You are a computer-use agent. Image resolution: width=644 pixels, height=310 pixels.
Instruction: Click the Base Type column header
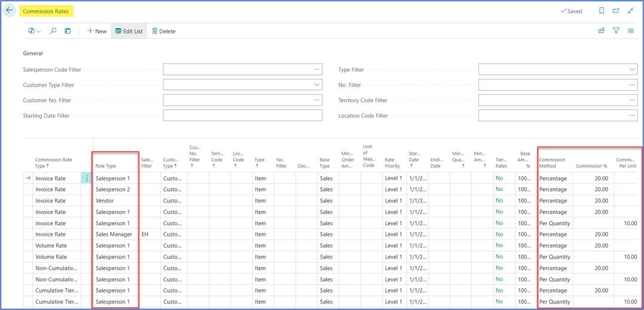click(x=325, y=163)
